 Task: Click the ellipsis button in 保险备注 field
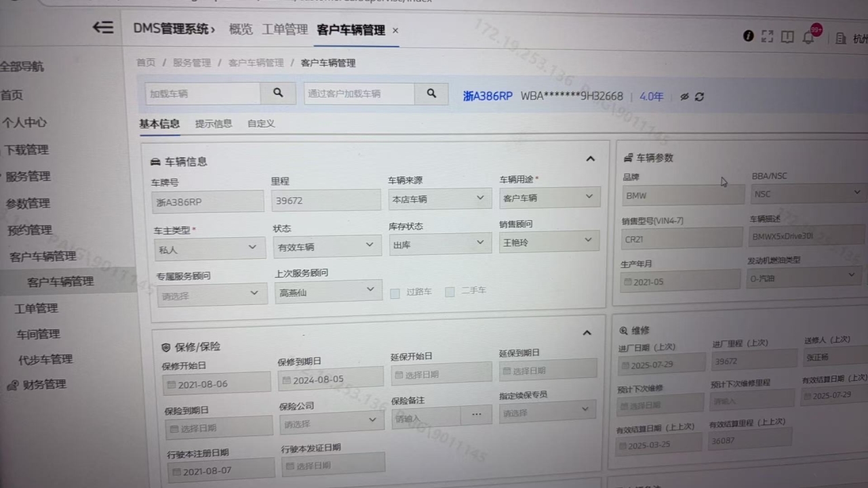[x=476, y=415]
